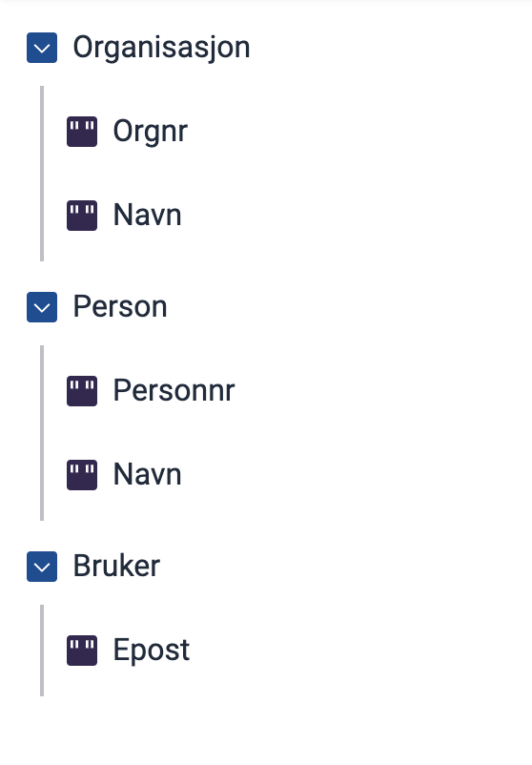Click the vertical guide line under Person

click(42, 433)
